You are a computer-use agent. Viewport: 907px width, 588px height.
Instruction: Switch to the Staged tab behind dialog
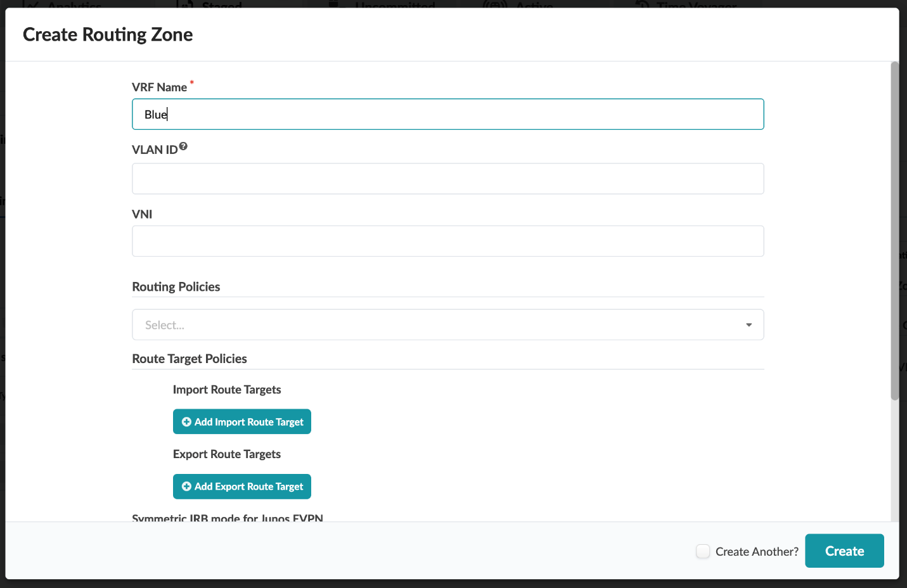coord(221,4)
